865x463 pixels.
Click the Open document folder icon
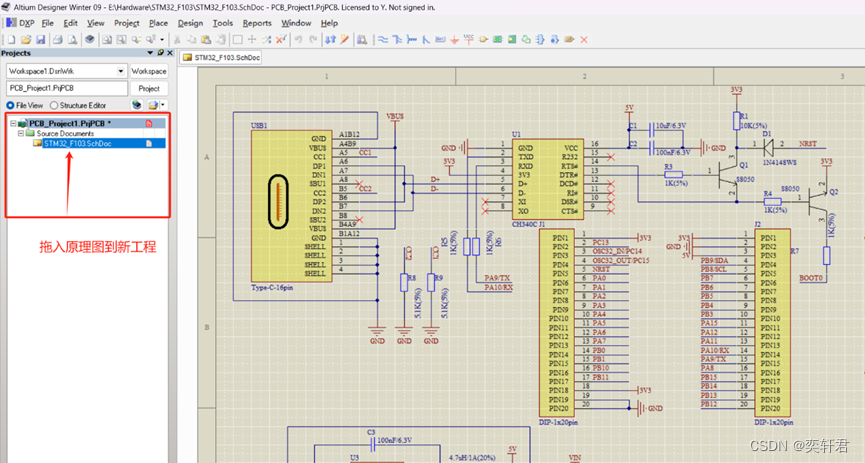26,40
